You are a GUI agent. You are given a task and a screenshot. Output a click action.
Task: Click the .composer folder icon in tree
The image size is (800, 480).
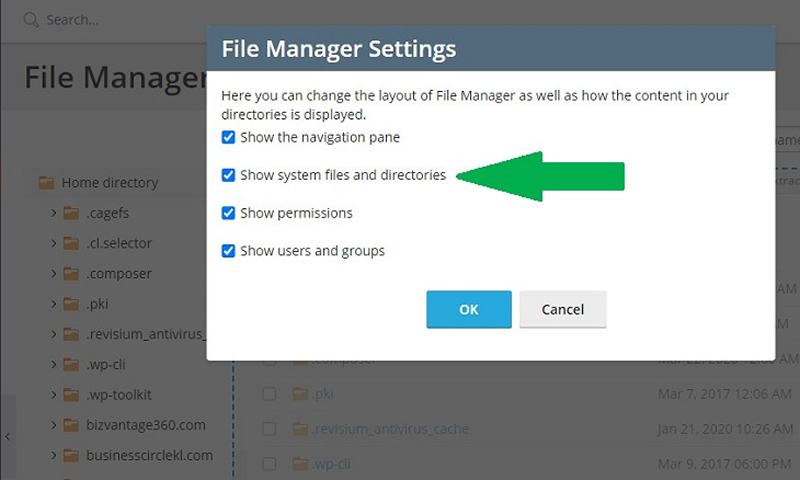click(70, 273)
